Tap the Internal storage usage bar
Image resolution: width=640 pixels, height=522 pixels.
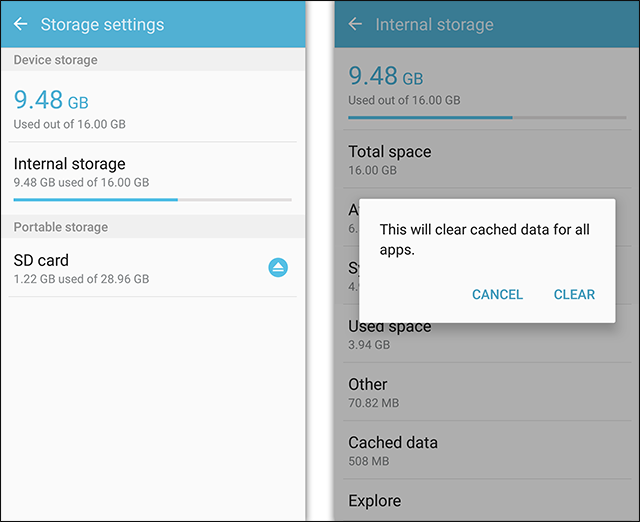point(153,200)
